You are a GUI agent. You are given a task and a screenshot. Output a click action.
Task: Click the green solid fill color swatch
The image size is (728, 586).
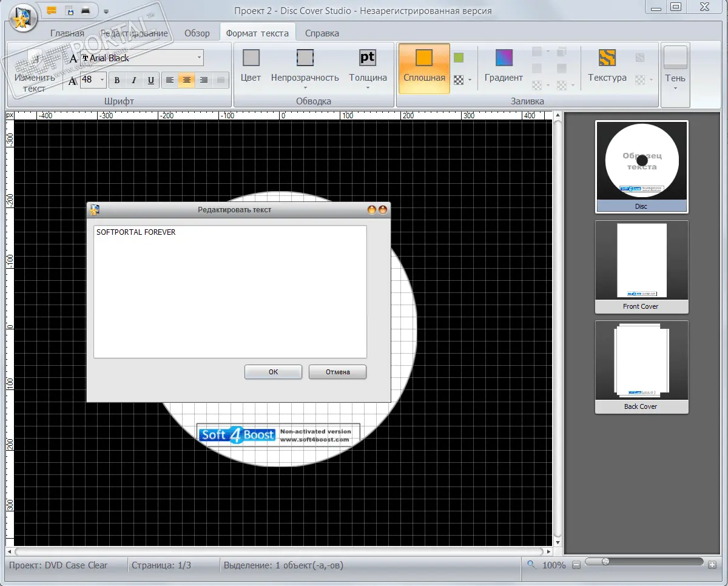click(459, 58)
